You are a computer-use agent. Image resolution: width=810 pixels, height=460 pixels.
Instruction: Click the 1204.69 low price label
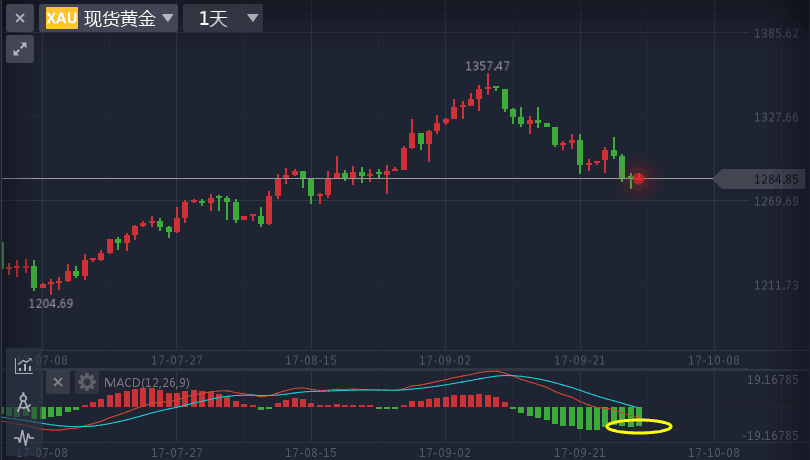click(x=50, y=303)
